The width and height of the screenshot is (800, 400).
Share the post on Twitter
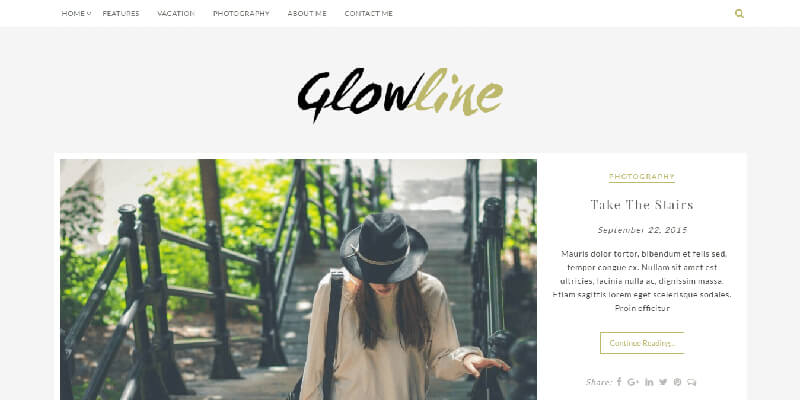(663, 382)
